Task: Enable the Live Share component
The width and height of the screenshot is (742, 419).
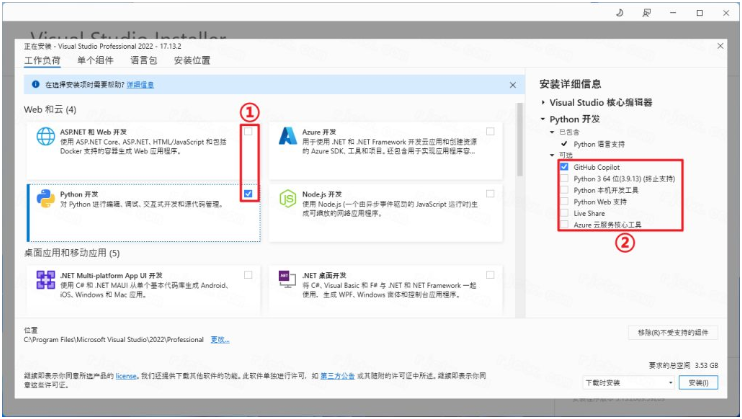Action: click(x=564, y=213)
